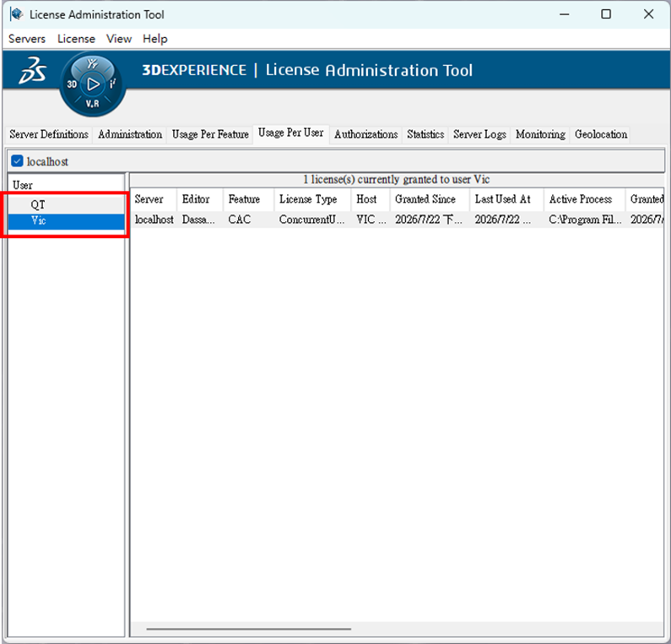Sort by the Feature column header
The height and width of the screenshot is (644, 671).
click(249, 199)
